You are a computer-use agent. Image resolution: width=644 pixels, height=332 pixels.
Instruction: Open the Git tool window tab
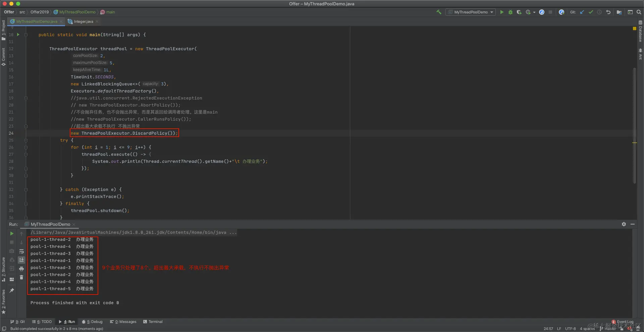click(x=18, y=322)
